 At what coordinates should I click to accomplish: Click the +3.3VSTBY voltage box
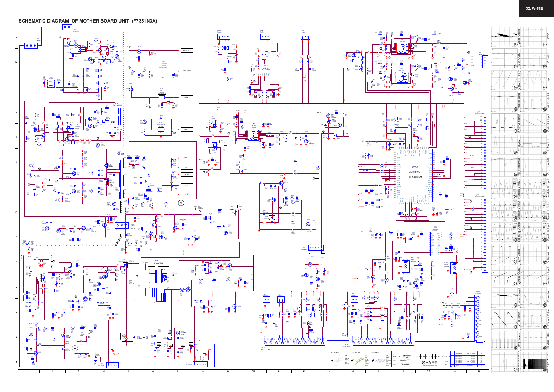click(186, 71)
